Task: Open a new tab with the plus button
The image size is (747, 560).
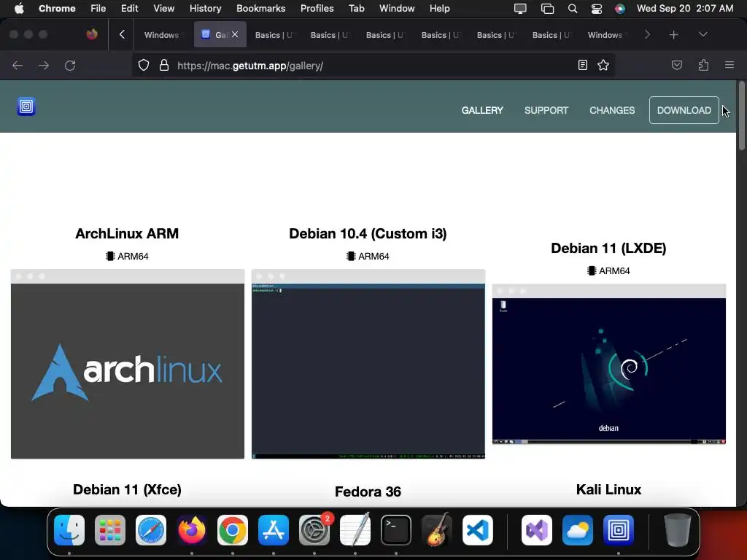Action: coord(673,35)
